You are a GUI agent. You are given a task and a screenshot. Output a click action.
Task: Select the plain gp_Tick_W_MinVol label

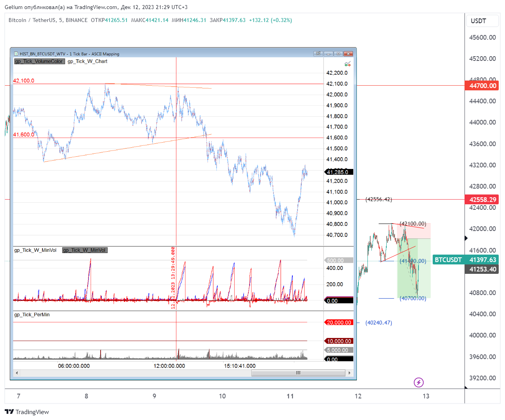click(35, 250)
